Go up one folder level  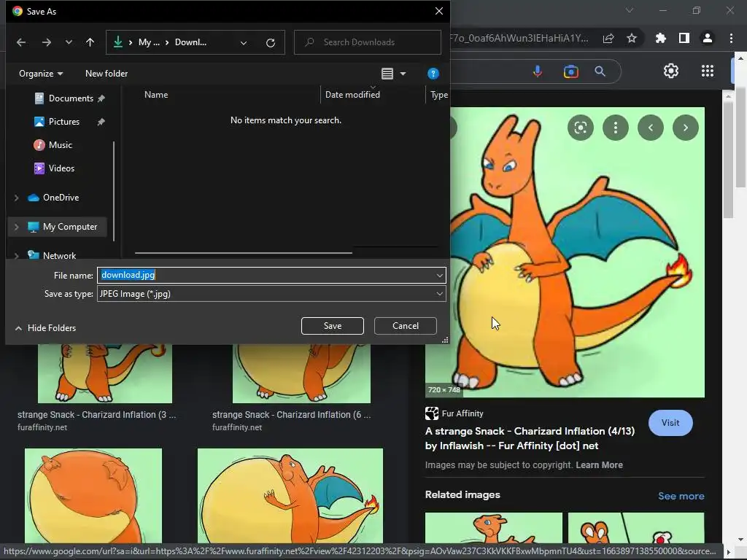pos(90,42)
